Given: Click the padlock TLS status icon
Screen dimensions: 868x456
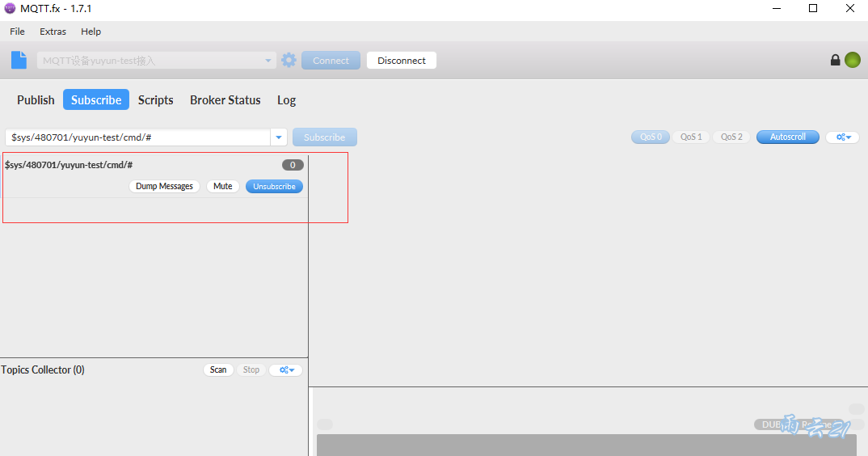Looking at the screenshot, I should tap(836, 60).
